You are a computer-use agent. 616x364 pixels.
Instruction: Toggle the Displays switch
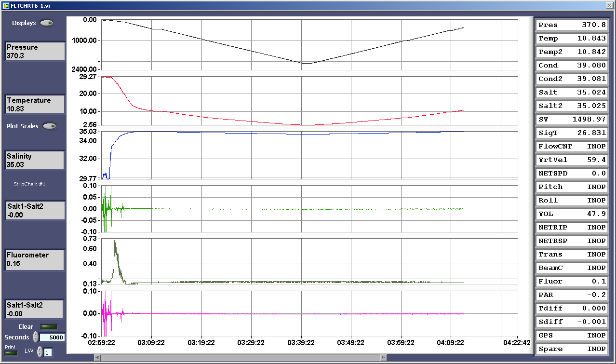coord(47,23)
